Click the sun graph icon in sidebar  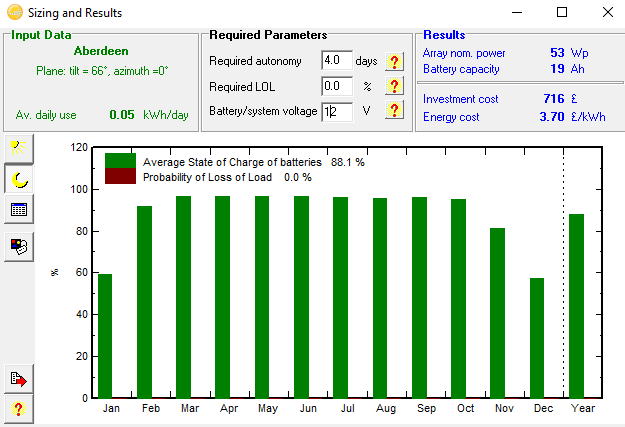pos(18,149)
